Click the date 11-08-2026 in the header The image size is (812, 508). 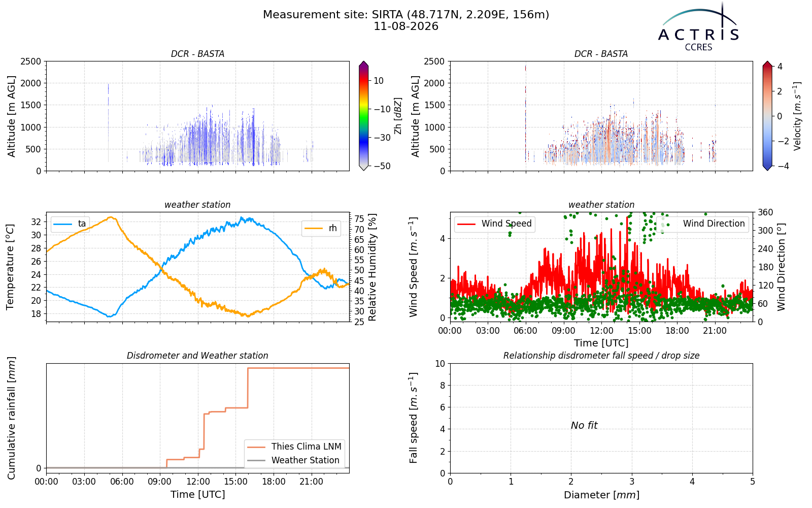406,26
